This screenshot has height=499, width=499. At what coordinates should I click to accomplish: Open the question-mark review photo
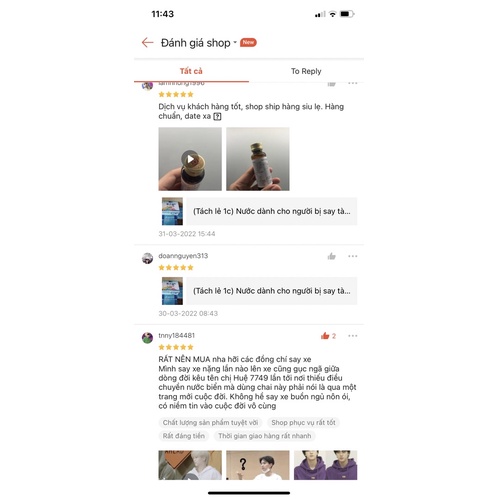click(x=258, y=465)
